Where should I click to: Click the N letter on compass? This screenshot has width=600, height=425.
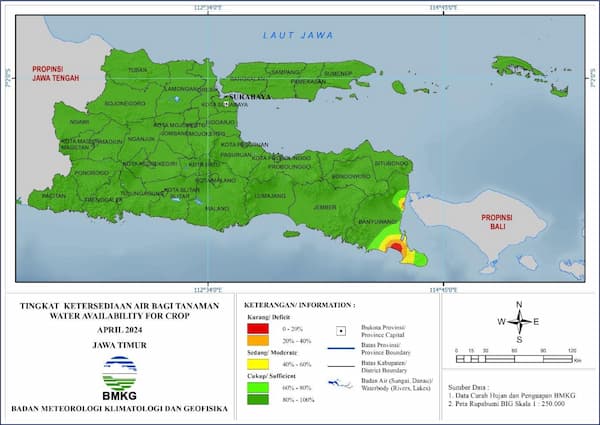pos(519,305)
